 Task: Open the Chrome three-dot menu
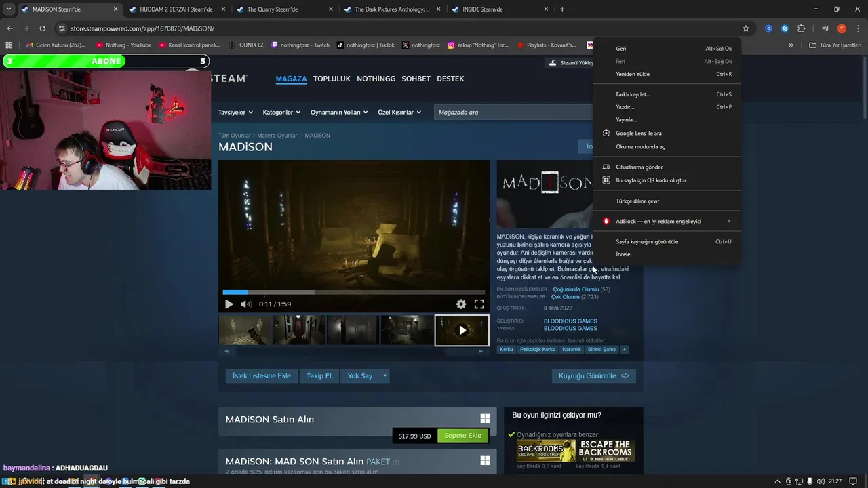[x=857, y=28]
